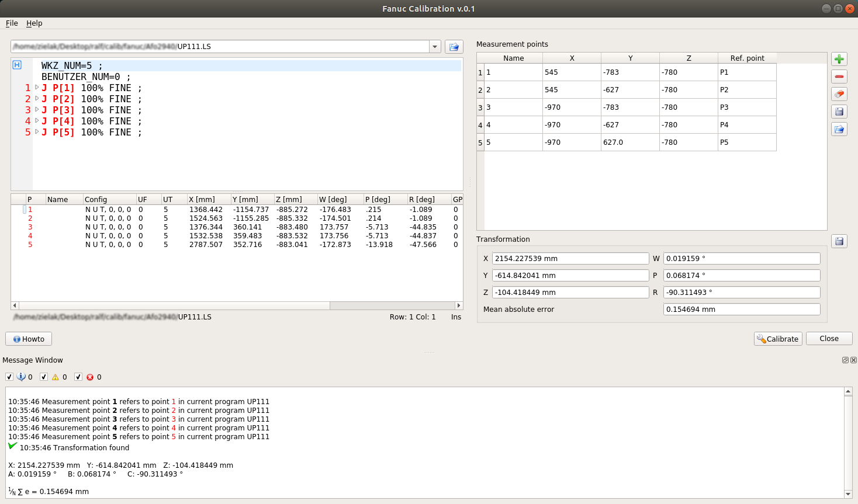Viewport: 858px width, 504px height.
Task: Toggle info messages checkbox
Action: (9, 377)
